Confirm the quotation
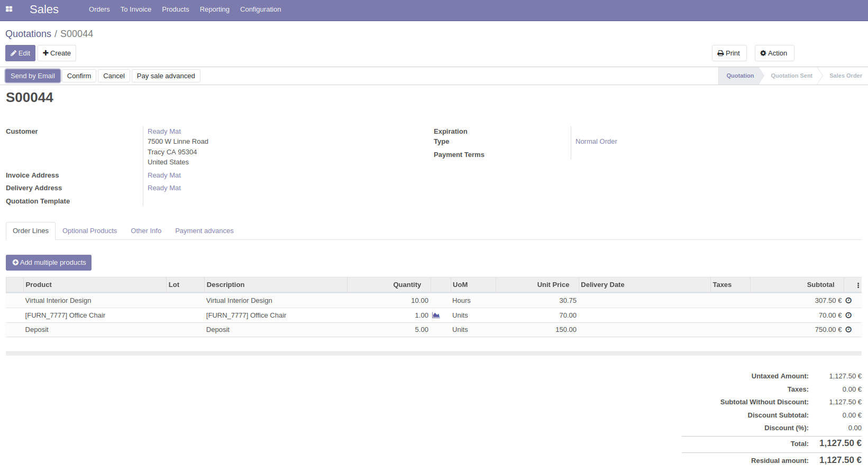 pos(79,76)
